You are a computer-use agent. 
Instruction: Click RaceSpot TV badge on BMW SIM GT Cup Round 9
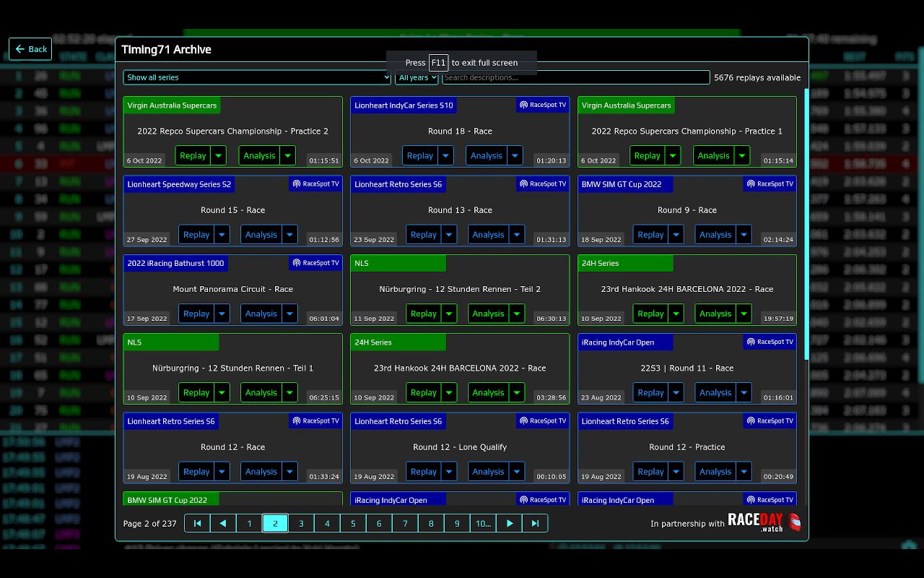[770, 184]
